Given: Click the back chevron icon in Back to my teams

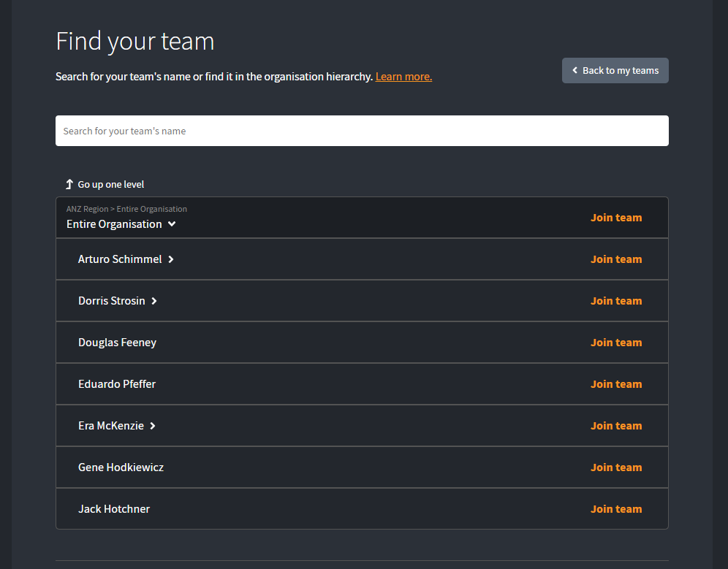Looking at the screenshot, I should pyautogui.click(x=575, y=70).
